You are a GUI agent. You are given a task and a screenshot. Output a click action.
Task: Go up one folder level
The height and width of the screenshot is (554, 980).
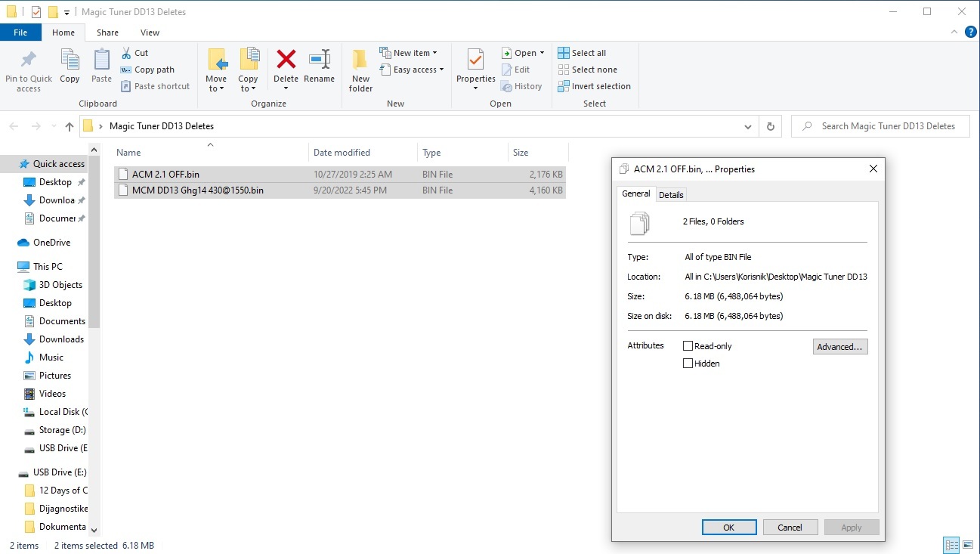coord(70,126)
